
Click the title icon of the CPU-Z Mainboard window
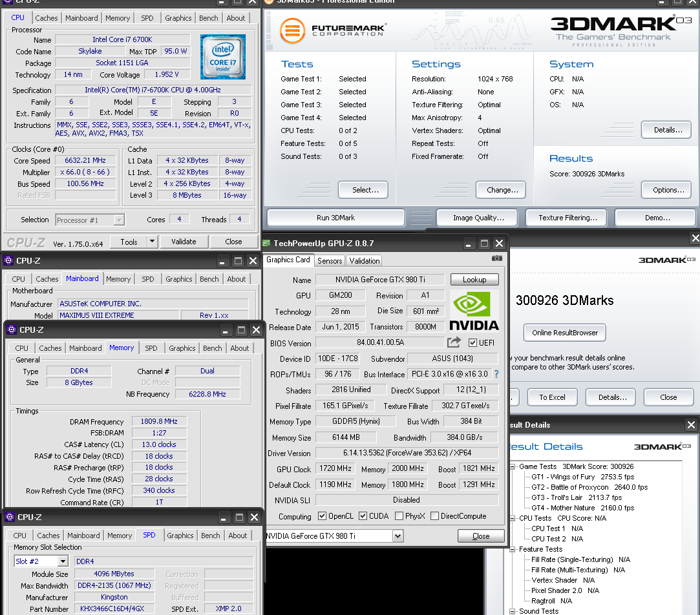[8, 260]
